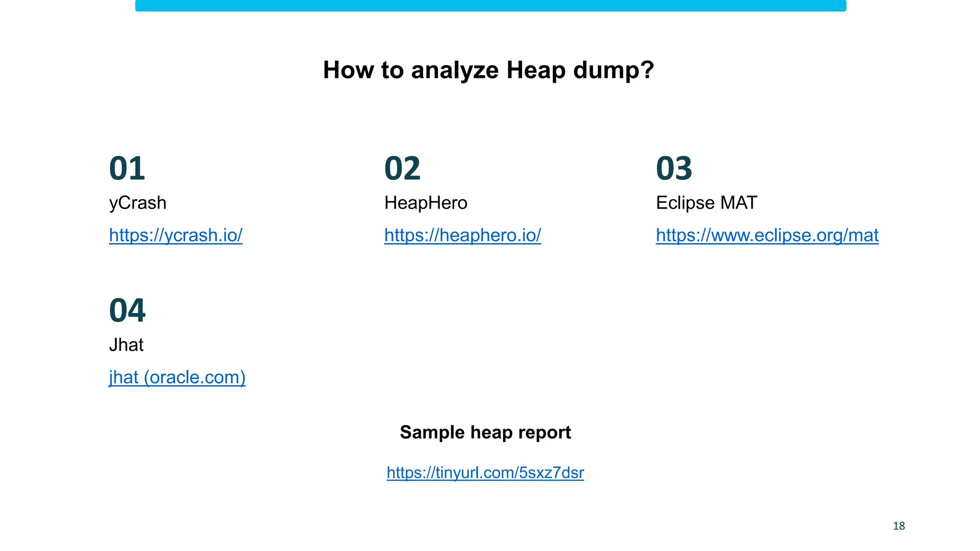Click the 'Eclipse MAT' label
Screen dimensions: 980x551
706,203
